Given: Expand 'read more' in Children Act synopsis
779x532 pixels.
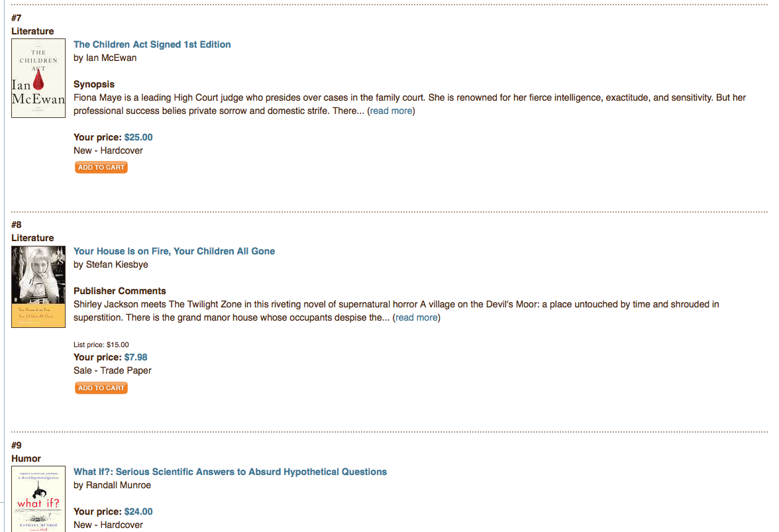Looking at the screenshot, I should [391, 111].
